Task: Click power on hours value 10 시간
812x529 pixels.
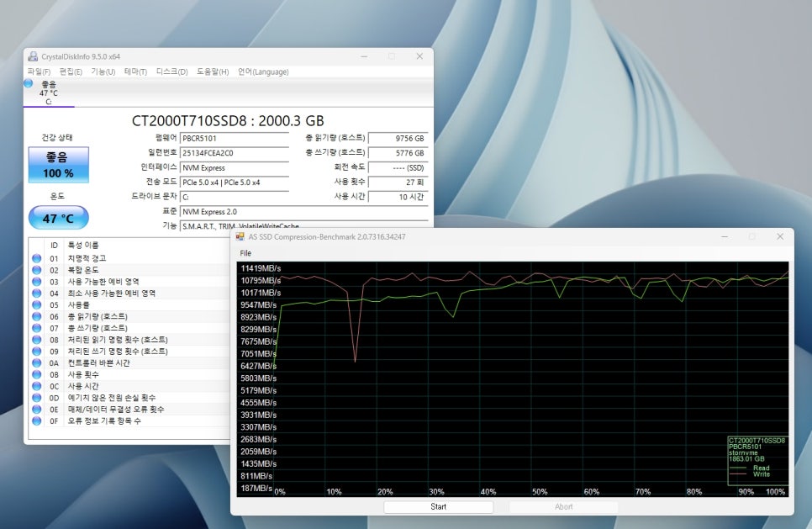Action: (x=398, y=197)
